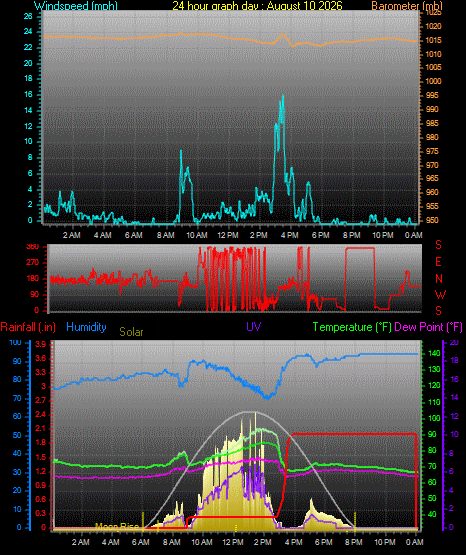Click the yellow "Moon Rise" marker text
This screenshot has height=555, width=466.
(117, 527)
